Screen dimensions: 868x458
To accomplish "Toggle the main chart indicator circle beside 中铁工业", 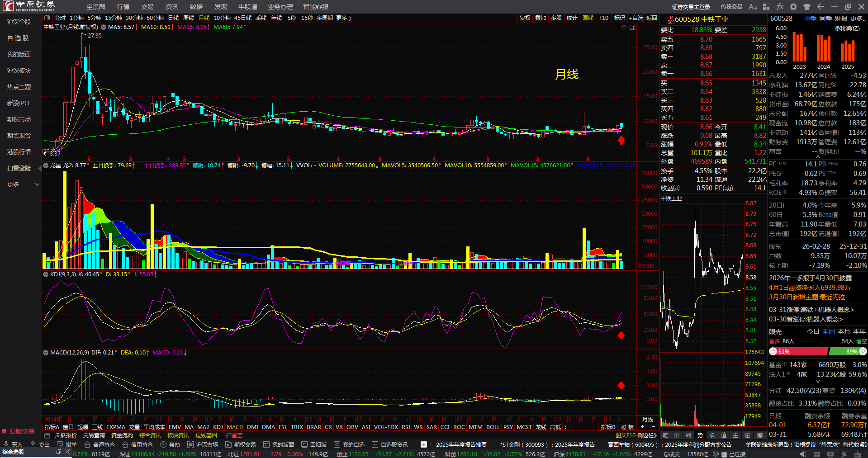I will click(104, 27).
